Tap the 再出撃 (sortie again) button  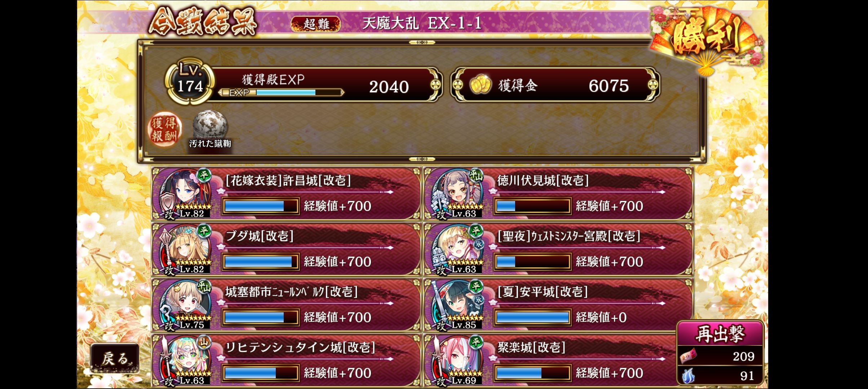[x=720, y=334]
